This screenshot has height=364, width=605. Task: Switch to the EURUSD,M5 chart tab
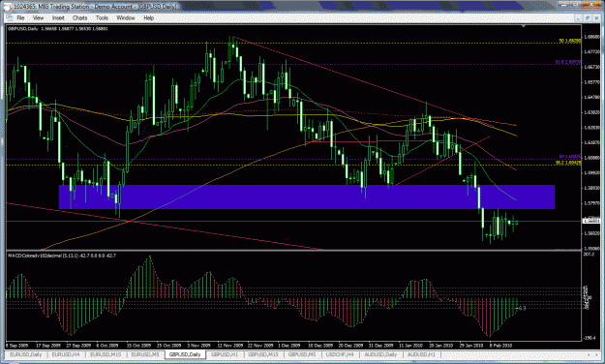click(145, 354)
